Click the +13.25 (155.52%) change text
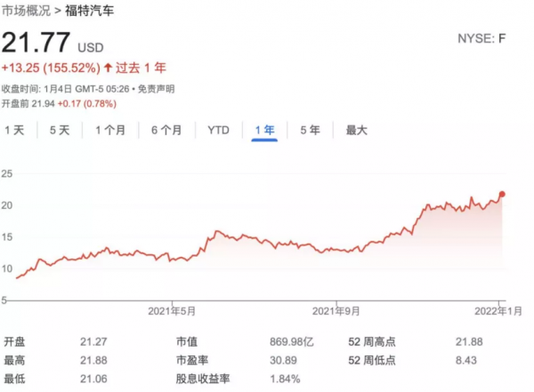 coord(51,68)
